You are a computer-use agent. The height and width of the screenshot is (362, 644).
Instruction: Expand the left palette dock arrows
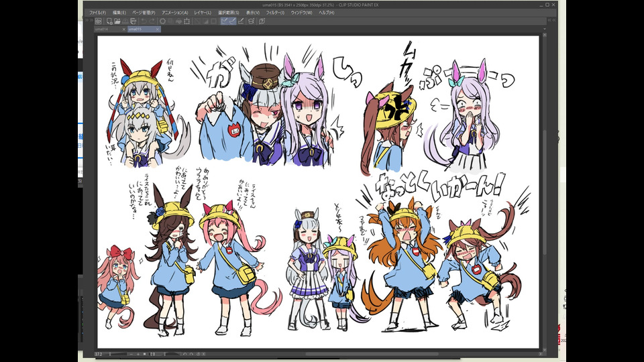coord(85,21)
